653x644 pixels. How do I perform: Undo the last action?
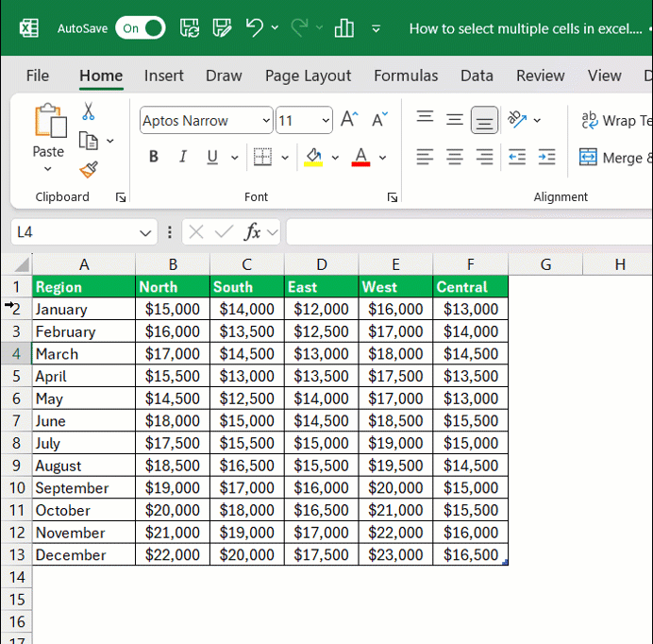tap(254, 28)
